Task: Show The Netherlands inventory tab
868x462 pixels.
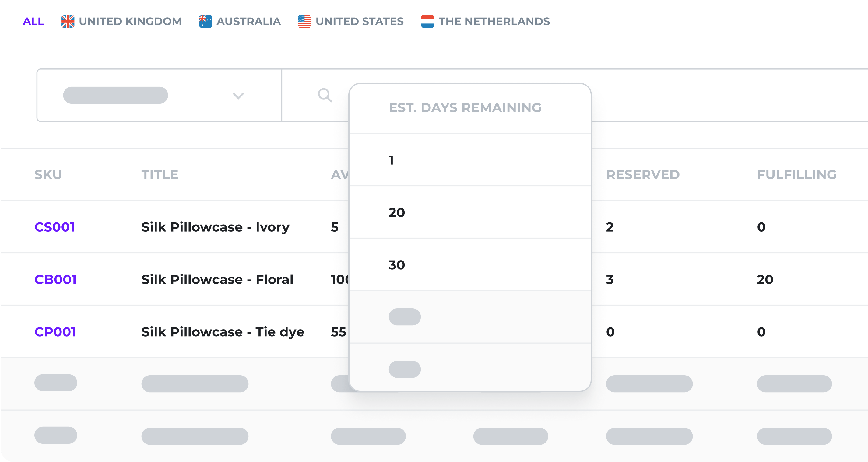Action: [x=494, y=22]
